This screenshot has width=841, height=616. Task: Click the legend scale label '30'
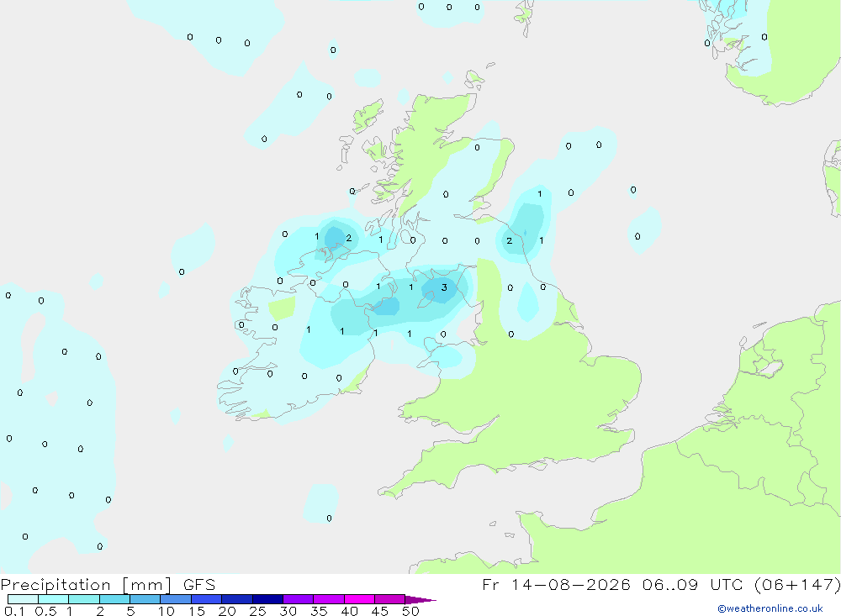pos(288,611)
